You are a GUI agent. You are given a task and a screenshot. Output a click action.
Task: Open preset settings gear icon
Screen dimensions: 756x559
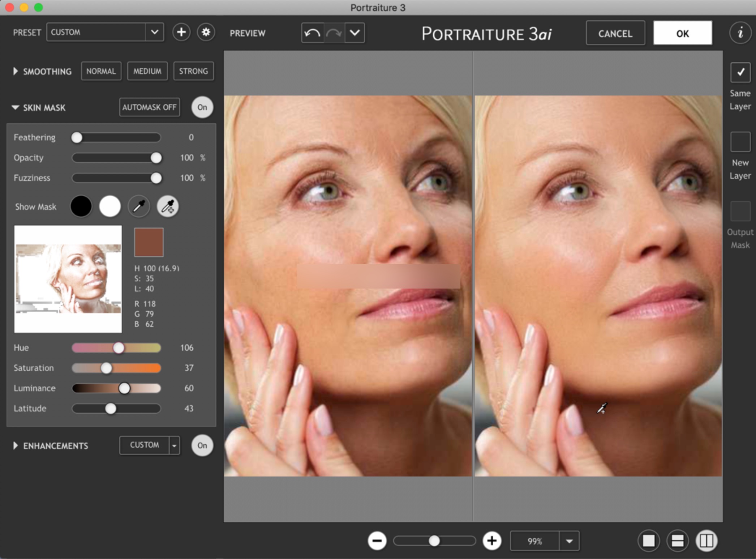click(206, 33)
